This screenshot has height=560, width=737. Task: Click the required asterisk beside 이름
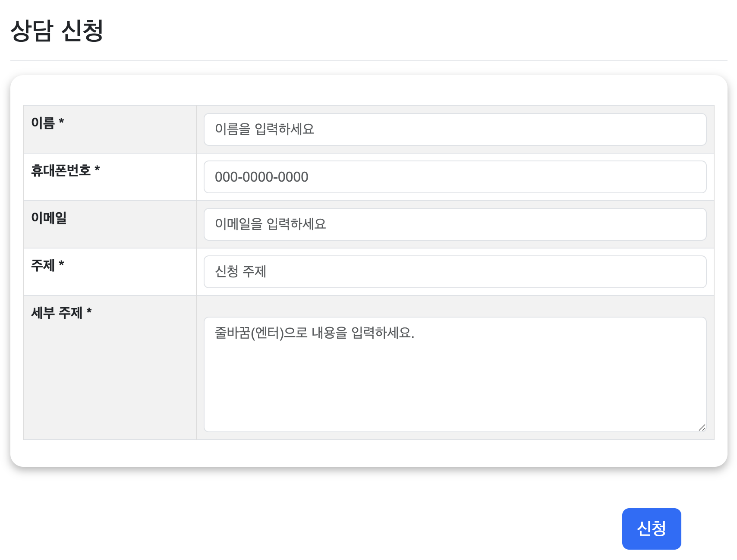(x=61, y=121)
